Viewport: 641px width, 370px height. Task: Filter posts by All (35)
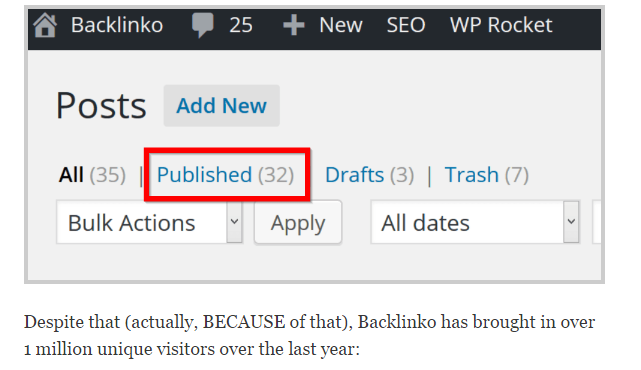[92, 175]
